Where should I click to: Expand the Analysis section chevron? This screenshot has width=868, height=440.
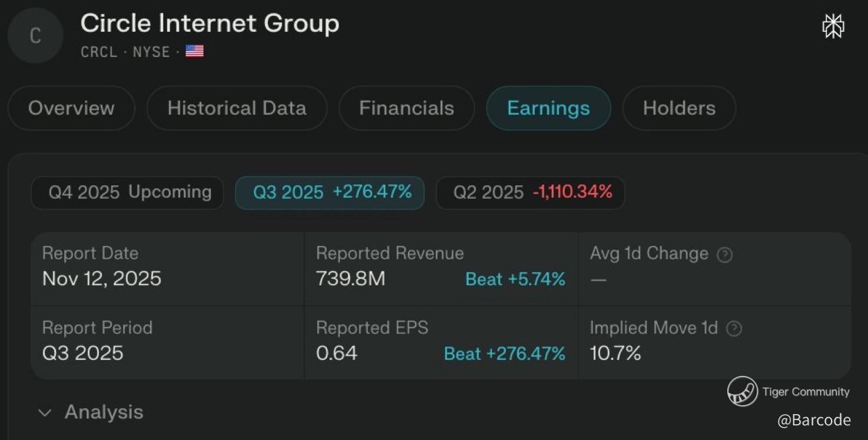click(45, 413)
